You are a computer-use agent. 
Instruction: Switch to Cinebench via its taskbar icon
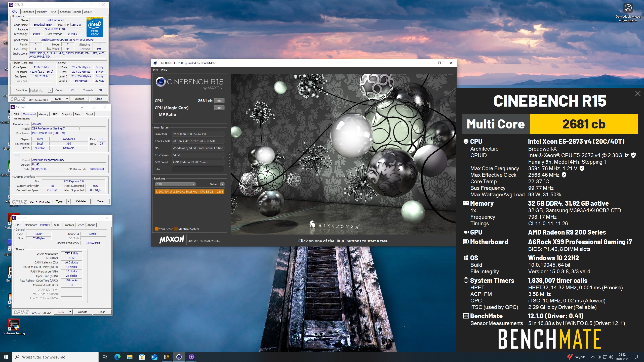click(179, 357)
